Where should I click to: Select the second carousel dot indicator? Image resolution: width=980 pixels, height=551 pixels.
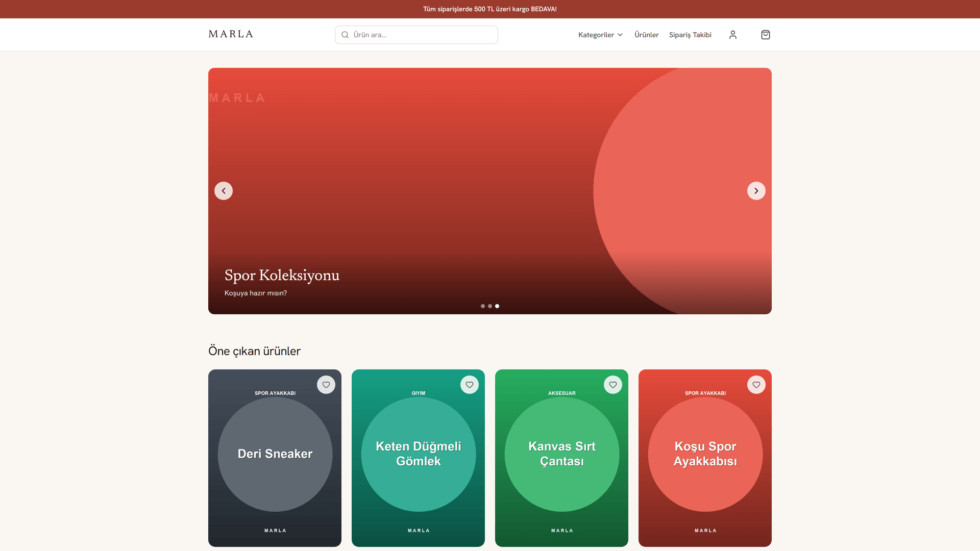pos(490,306)
